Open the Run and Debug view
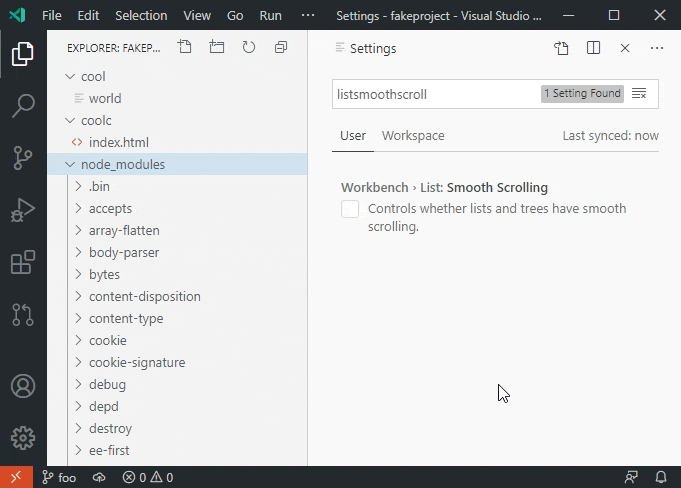 [x=23, y=210]
